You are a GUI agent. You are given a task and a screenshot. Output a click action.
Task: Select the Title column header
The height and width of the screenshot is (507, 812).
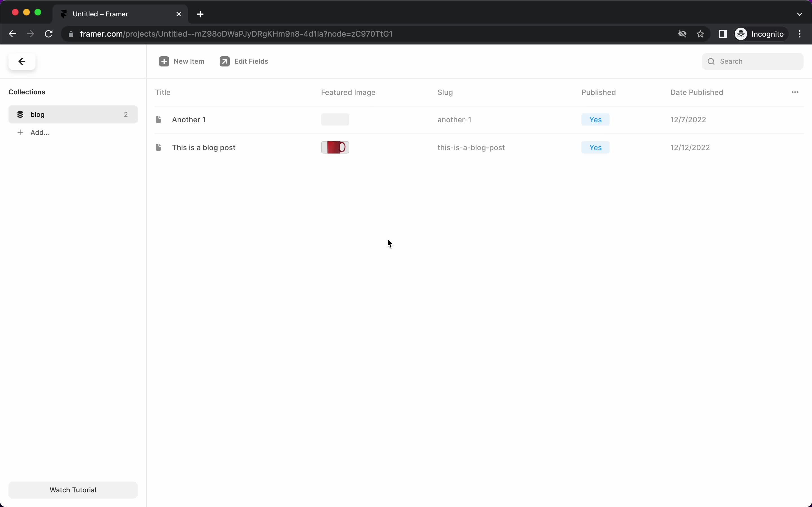(x=162, y=92)
